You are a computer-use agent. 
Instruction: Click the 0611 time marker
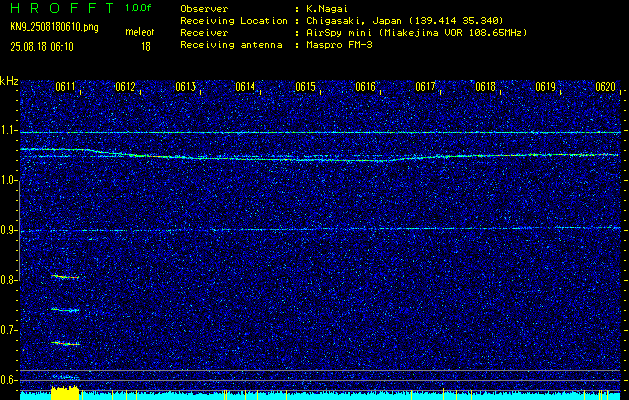65,86
